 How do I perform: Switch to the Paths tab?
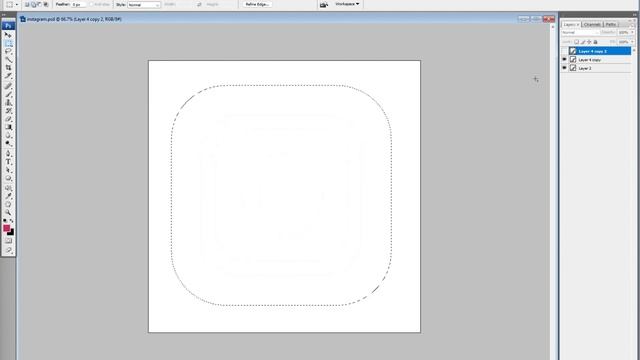click(611, 24)
